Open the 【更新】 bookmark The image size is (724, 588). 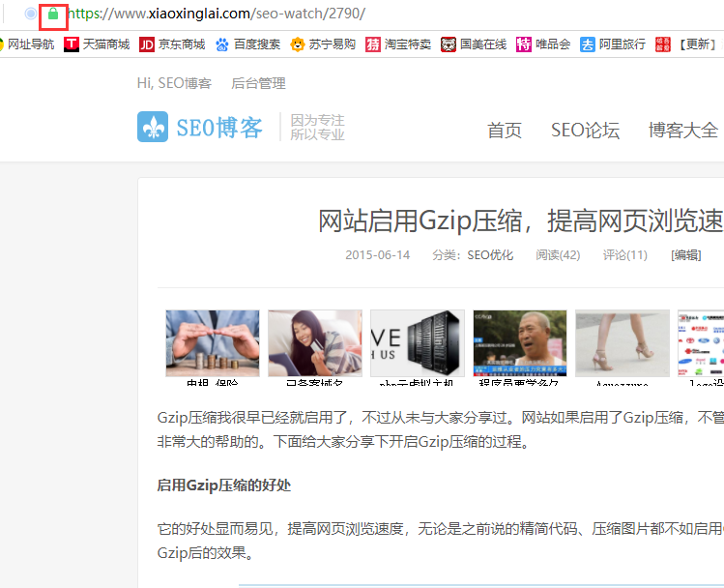click(x=697, y=44)
